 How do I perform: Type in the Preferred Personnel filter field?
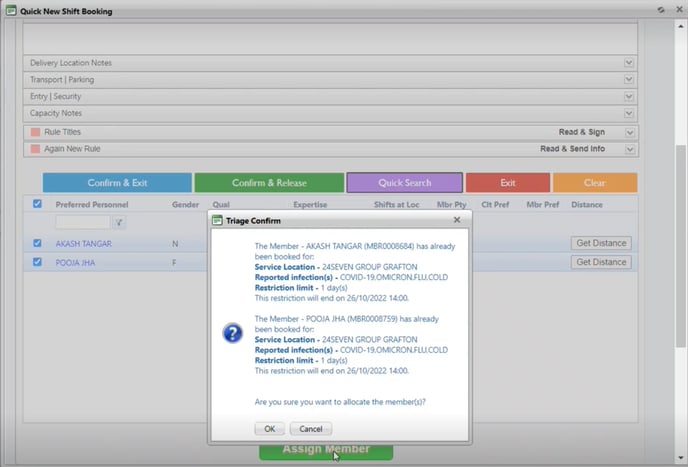[82, 223]
